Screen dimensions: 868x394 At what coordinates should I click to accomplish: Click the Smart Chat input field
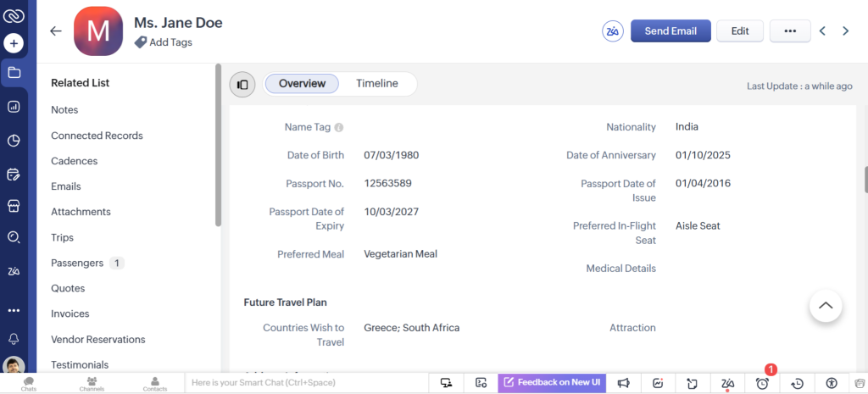coord(305,383)
